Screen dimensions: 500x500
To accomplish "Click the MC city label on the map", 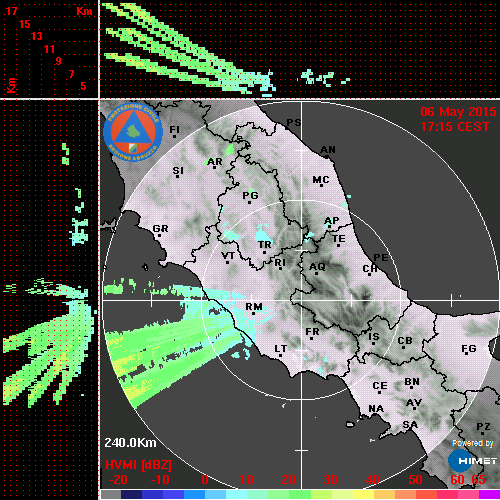I will (x=321, y=180).
